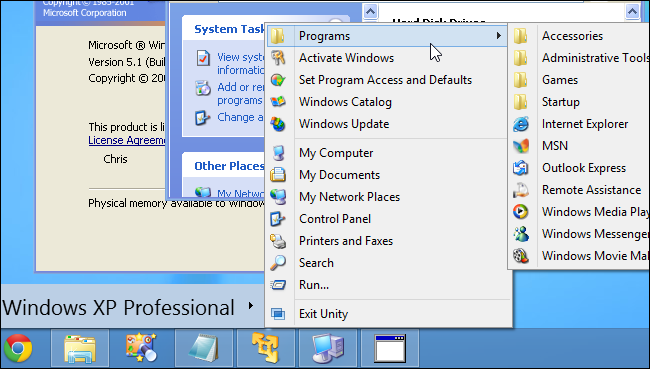
Task: Launch MSN
Action: point(555,146)
